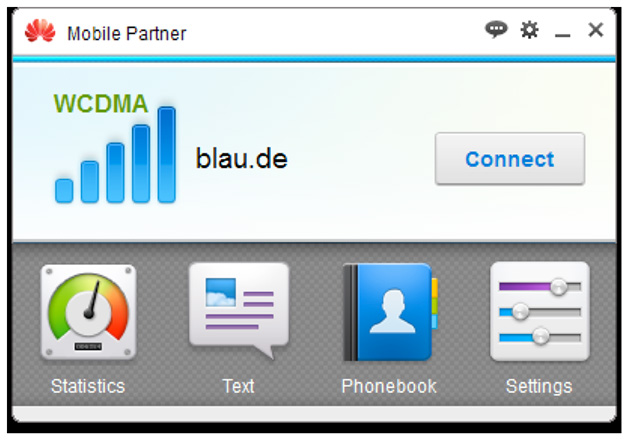
Task: Click the Text label below message icon
Action: pyautogui.click(x=238, y=386)
